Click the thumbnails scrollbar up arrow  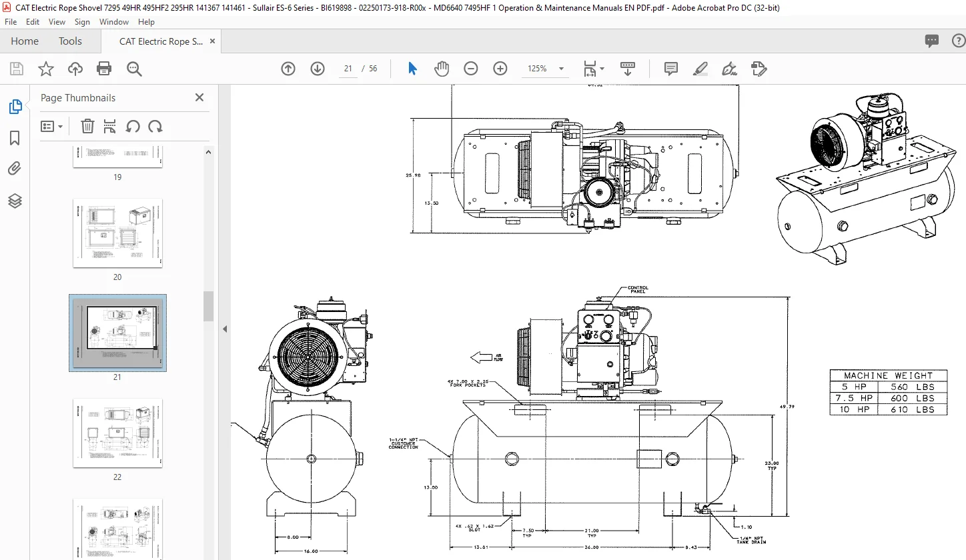[209, 152]
